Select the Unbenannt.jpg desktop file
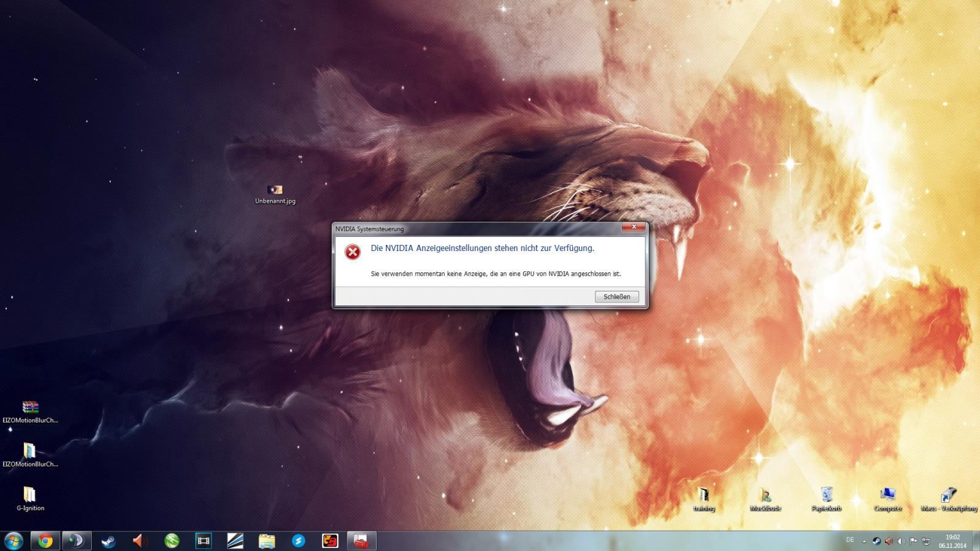 click(x=275, y=195)
